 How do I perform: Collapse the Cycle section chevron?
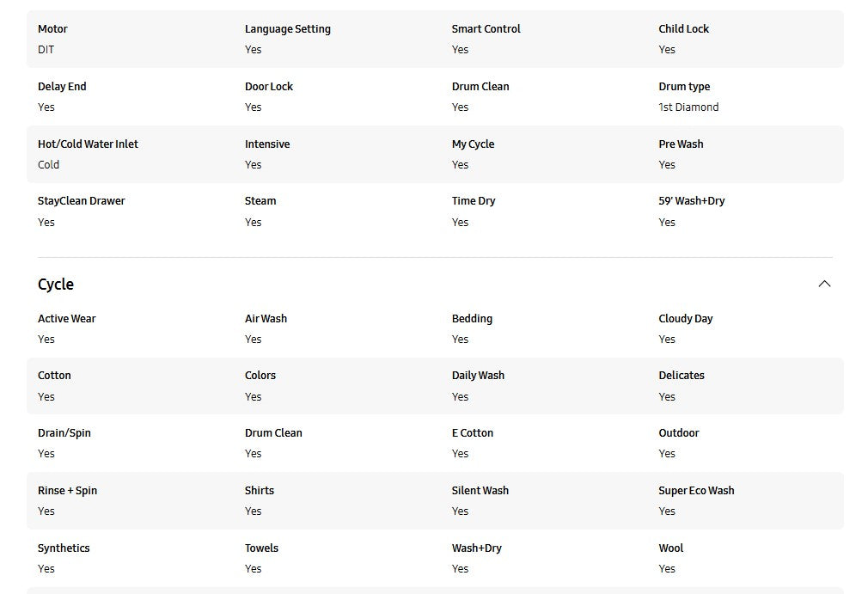pyautogui.click(x=824, y=284)
